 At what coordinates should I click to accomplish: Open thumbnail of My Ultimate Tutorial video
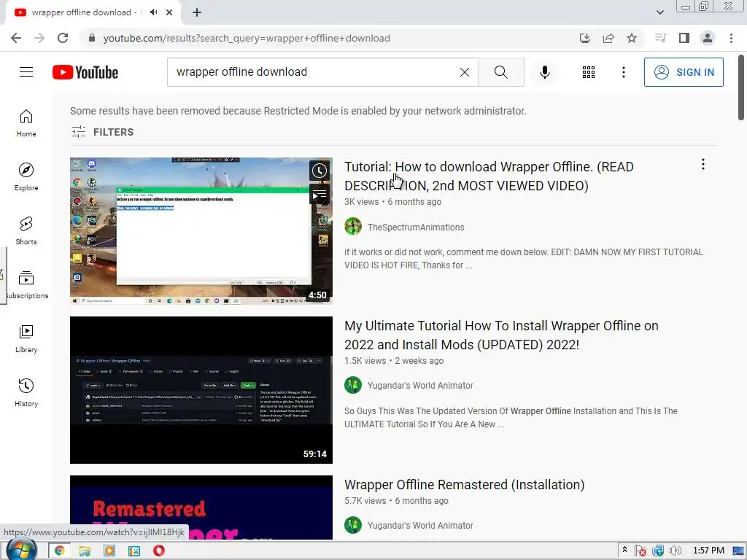click(201, 390)
